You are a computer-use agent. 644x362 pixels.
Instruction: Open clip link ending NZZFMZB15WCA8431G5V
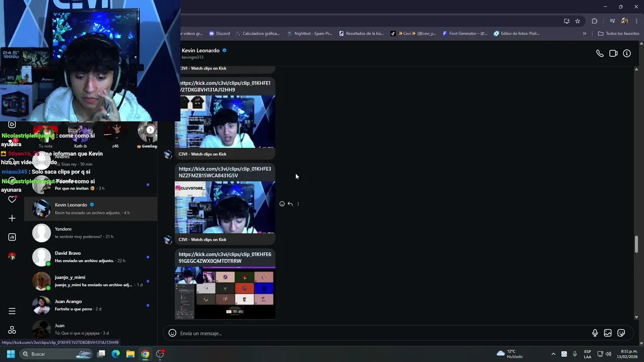224,172
